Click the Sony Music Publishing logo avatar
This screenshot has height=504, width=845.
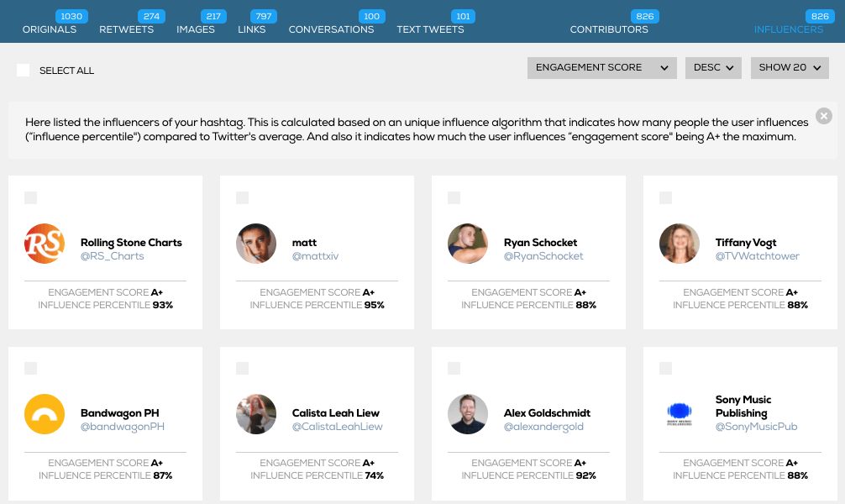[x=680, y=414]
